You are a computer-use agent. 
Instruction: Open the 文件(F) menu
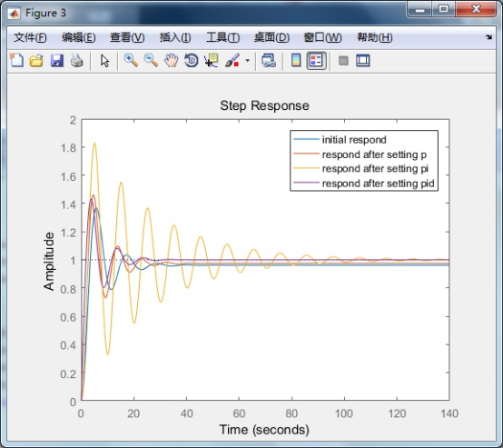[30, 37]
